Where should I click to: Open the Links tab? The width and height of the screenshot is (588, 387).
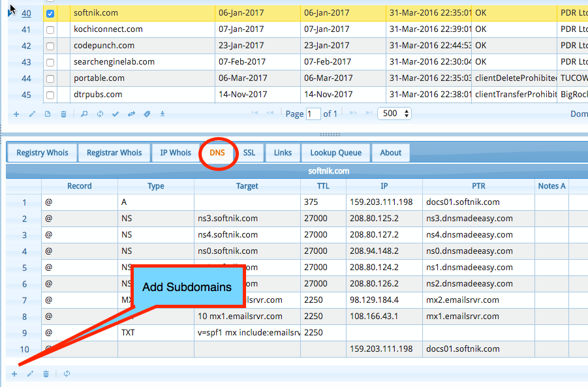(x=283, y=153)
